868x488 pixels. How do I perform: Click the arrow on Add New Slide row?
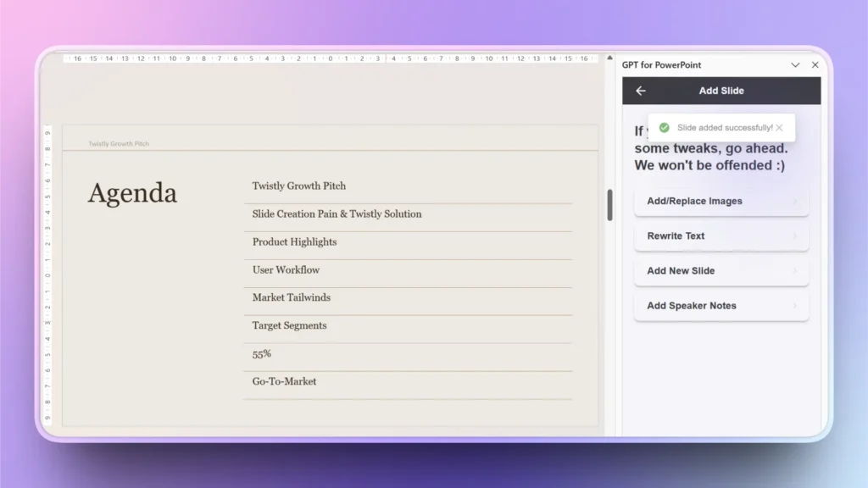pyautogui.click(x=795, y=271)
